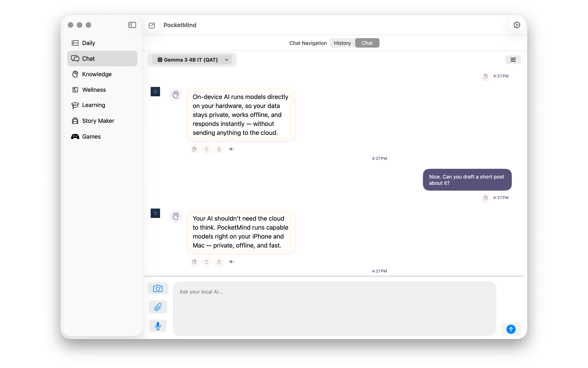The width and height of the screenshot is (588, 368).
Task: Regenerate the on-device AI response
Action: click(x=207, y=149)
